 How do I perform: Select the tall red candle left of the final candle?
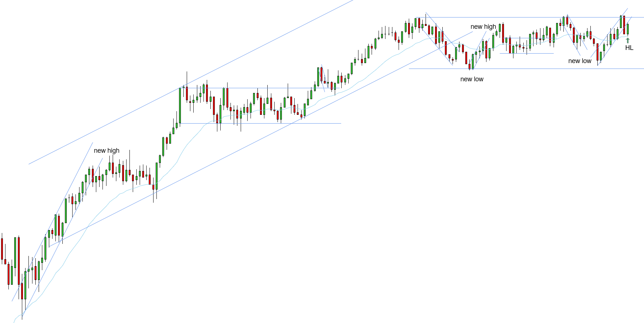(624, 25)
